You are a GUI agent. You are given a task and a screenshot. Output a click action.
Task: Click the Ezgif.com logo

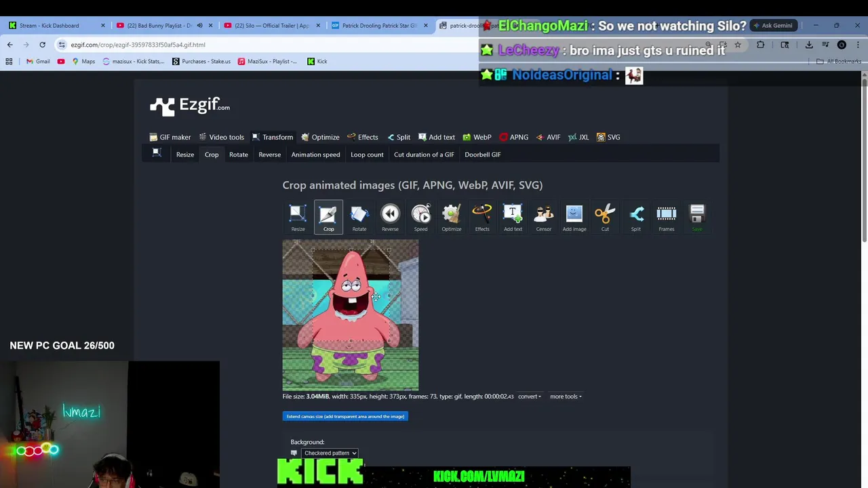(x=190, y=106)
